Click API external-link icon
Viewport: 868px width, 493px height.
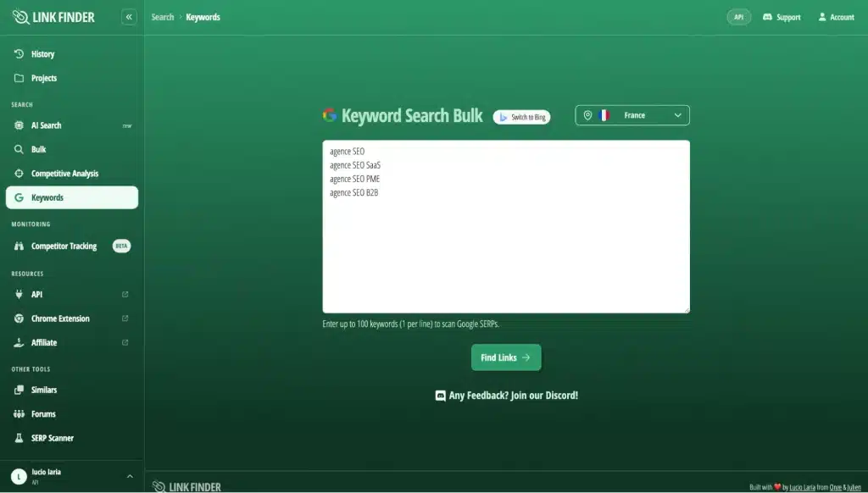[x=125, y=295]
